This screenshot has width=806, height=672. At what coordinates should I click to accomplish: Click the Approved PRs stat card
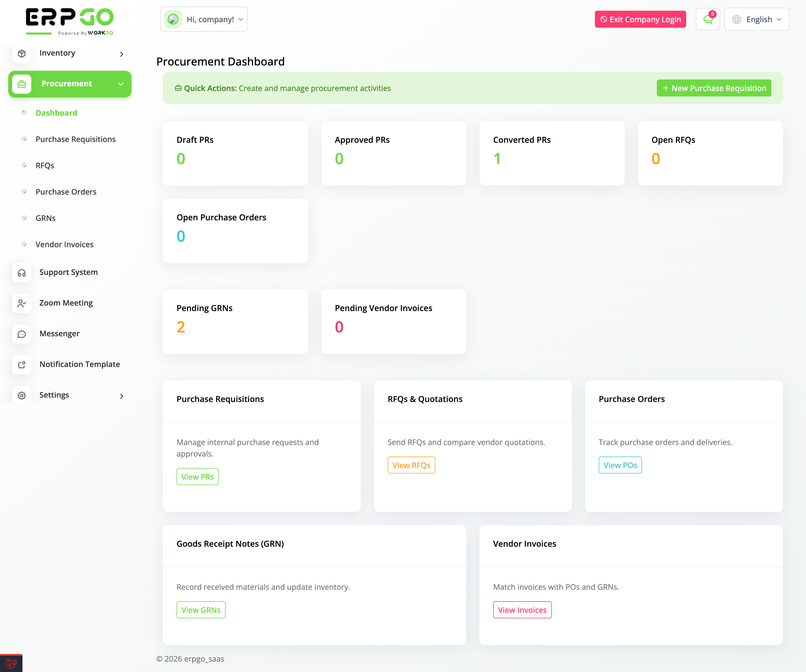393,153
